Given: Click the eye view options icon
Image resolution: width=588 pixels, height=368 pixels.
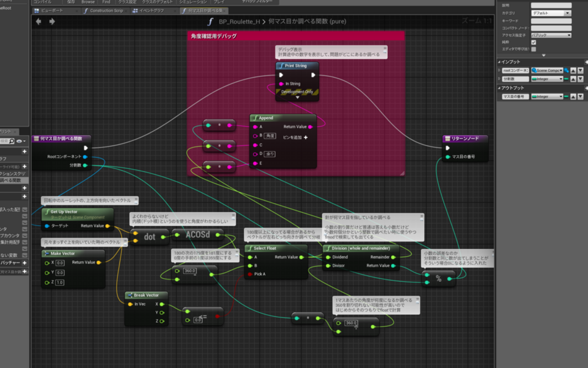Looking at the screenshot, I should [x=19, y=141].
